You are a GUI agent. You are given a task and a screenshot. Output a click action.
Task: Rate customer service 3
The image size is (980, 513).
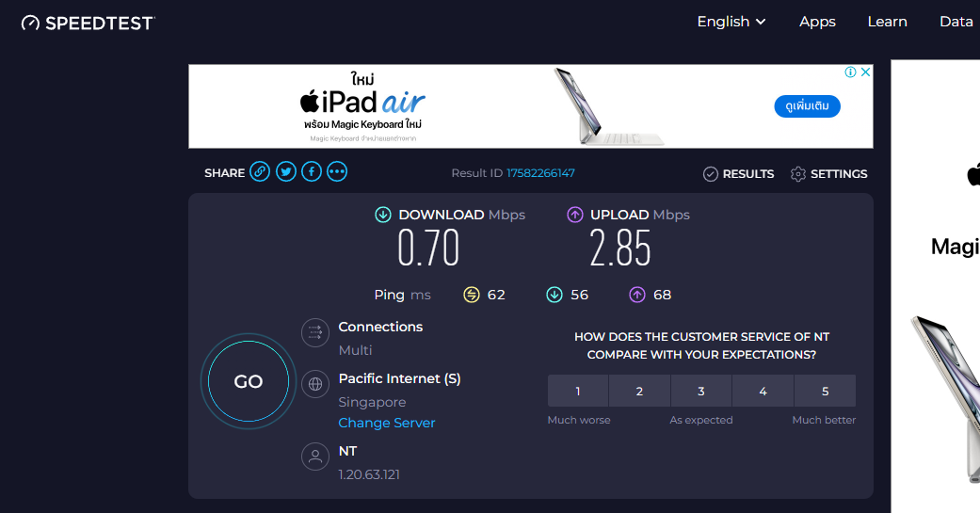[x=701, y=392]
